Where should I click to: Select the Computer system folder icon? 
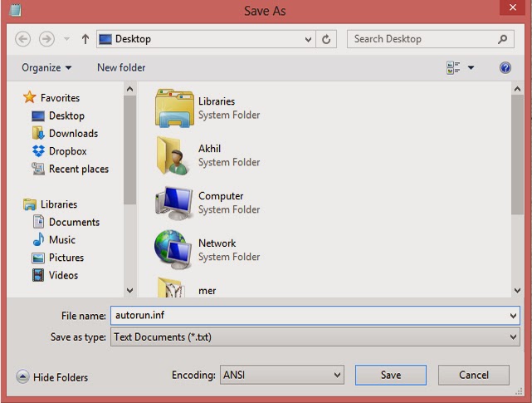coord(174,202)
